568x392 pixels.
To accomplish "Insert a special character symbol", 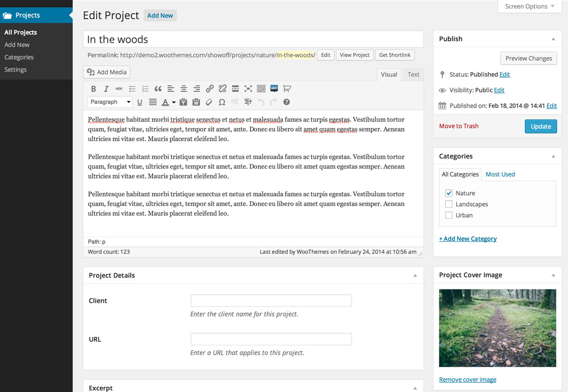I will coord(222,102).
